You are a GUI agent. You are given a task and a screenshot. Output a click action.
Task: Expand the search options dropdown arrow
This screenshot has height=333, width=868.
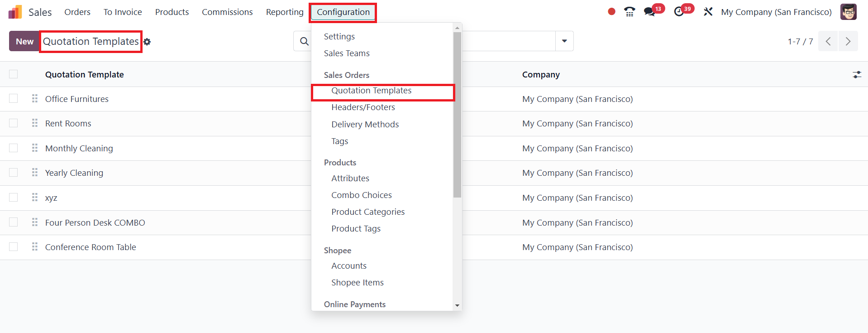[x=564, y=41]
